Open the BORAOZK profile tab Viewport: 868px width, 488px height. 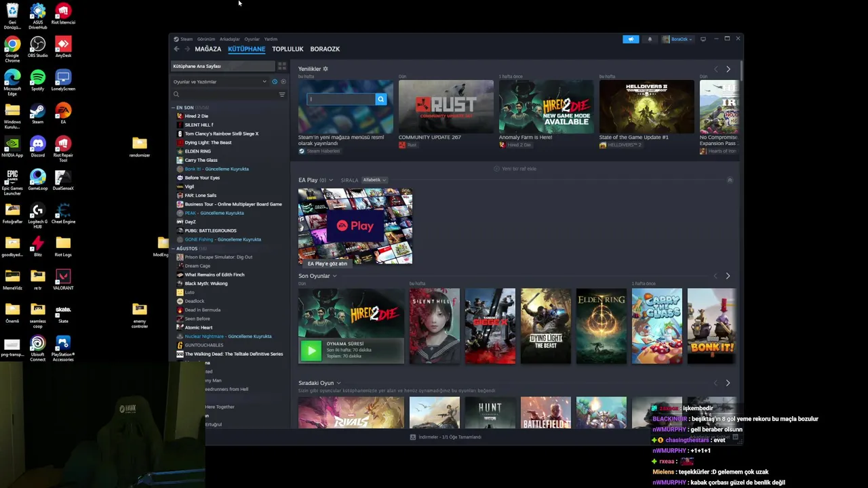[x=325, y=49]
